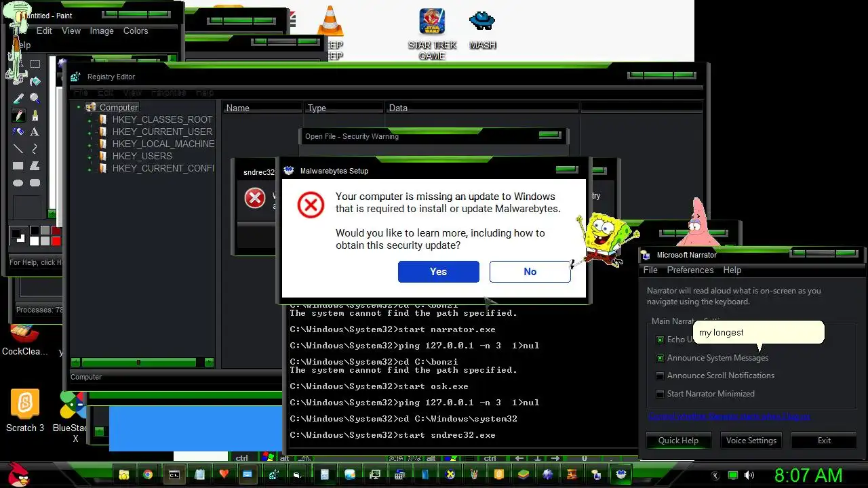The image size is (868, 488).
Task: Open the MASH desktop icon
Action: (x=483, y=30)
